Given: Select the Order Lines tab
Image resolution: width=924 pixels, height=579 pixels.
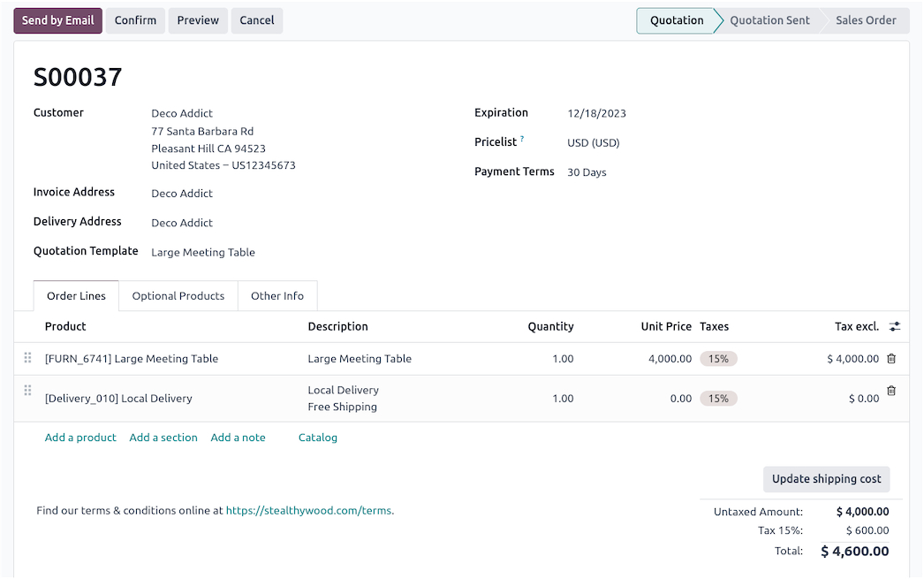Looking at the screenshot, I should tap(76, 295).
